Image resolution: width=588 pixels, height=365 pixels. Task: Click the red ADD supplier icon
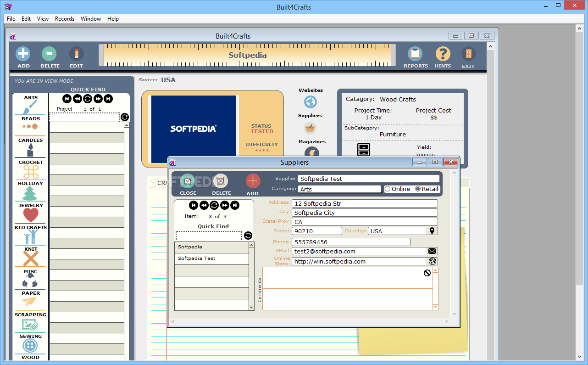pyautogui.click(x=253, y=181)
